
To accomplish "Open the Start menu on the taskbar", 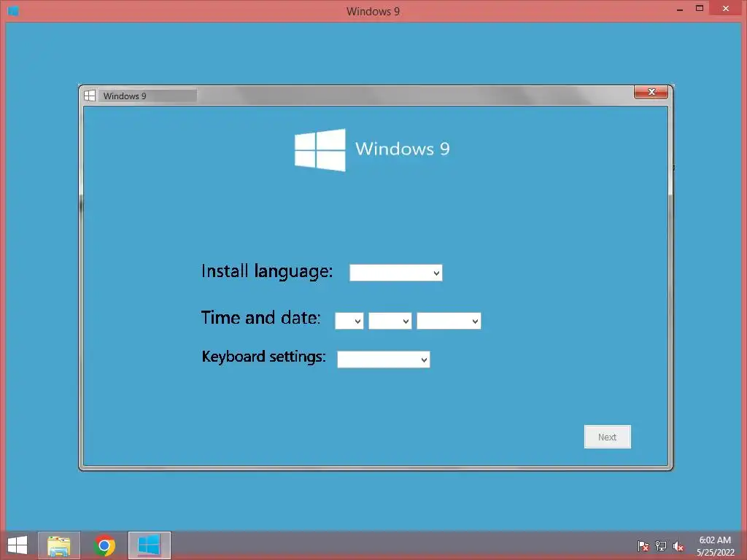I will click(x=18, y=545).
